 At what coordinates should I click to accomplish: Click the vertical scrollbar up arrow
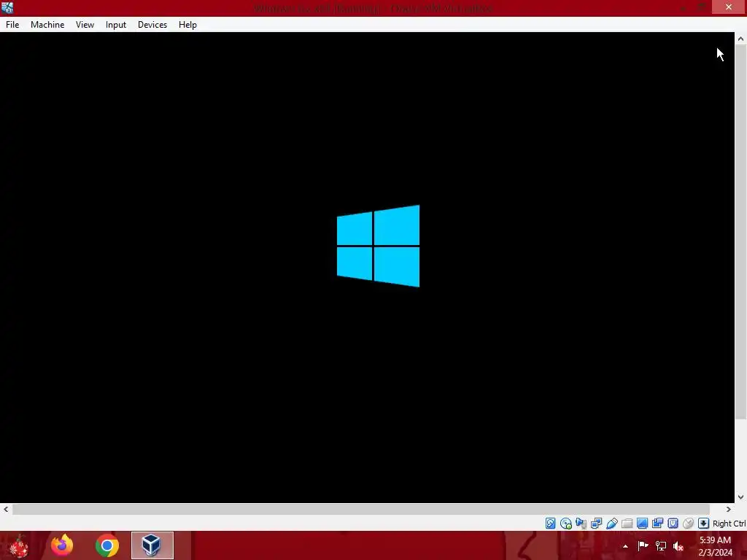click(740, 39)
